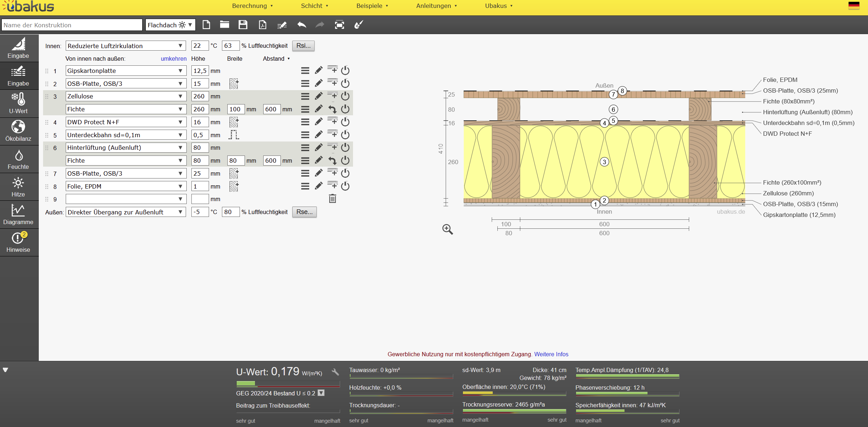Open the Ökobilanz sidebar panel
Screen dimensions: 868x427
pos(18,131)
